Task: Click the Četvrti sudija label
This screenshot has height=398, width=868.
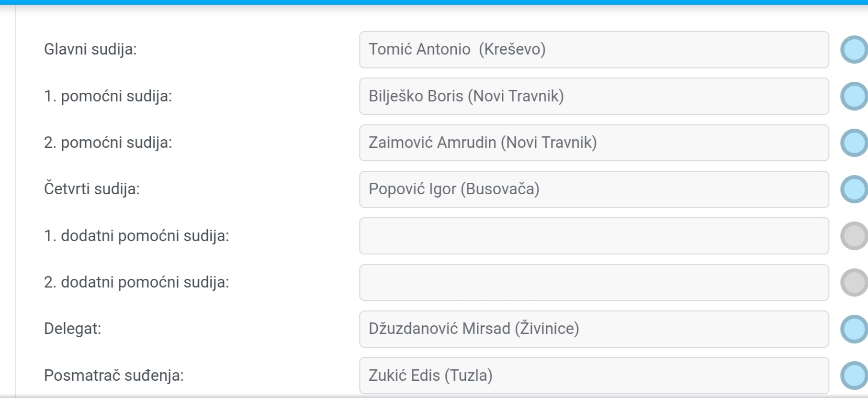Action: coord(92,189)
